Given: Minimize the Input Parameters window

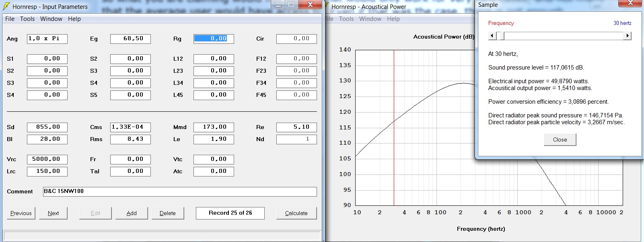Looking at the screenshot, I should point(278,5).
